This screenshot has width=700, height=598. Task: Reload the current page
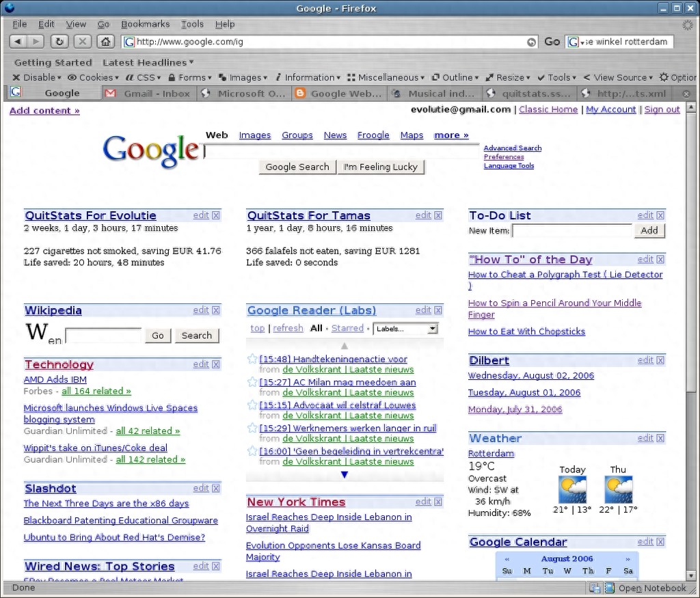[x=59, y=41]
